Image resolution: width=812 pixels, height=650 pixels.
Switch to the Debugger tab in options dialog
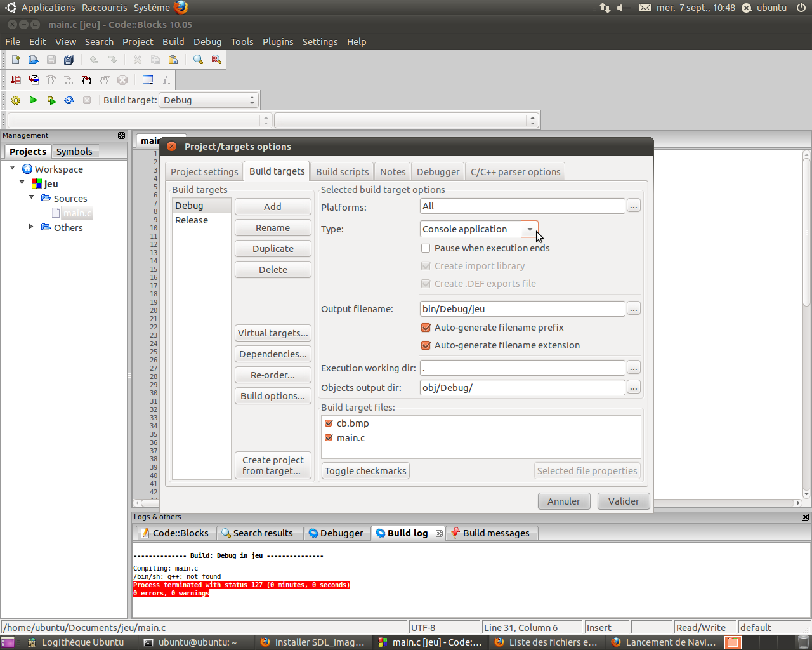[x=438, y=171]
